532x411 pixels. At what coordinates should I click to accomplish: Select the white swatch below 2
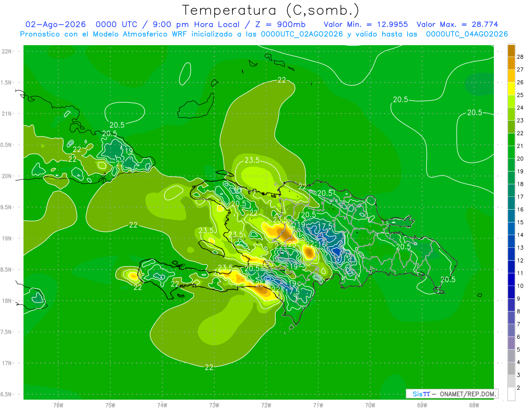tap(511, 394)
